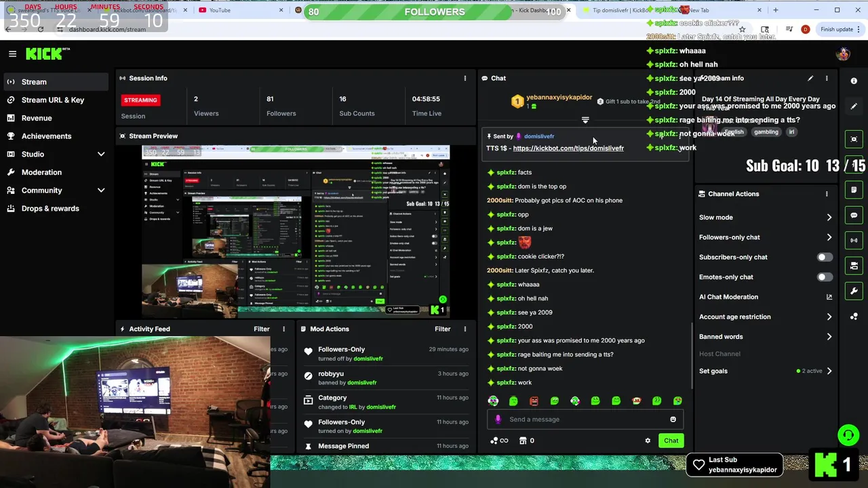The height and width of the screenshot is (488, 868).
Task: Open Session Info options menu
Action: pyautogui.click(x=465, y=78)
